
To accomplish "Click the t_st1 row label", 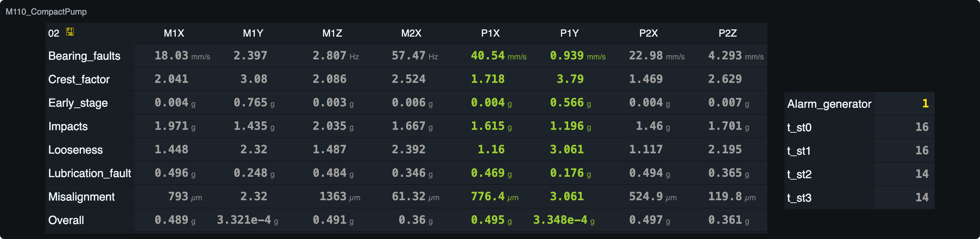I will pos(799,151).
